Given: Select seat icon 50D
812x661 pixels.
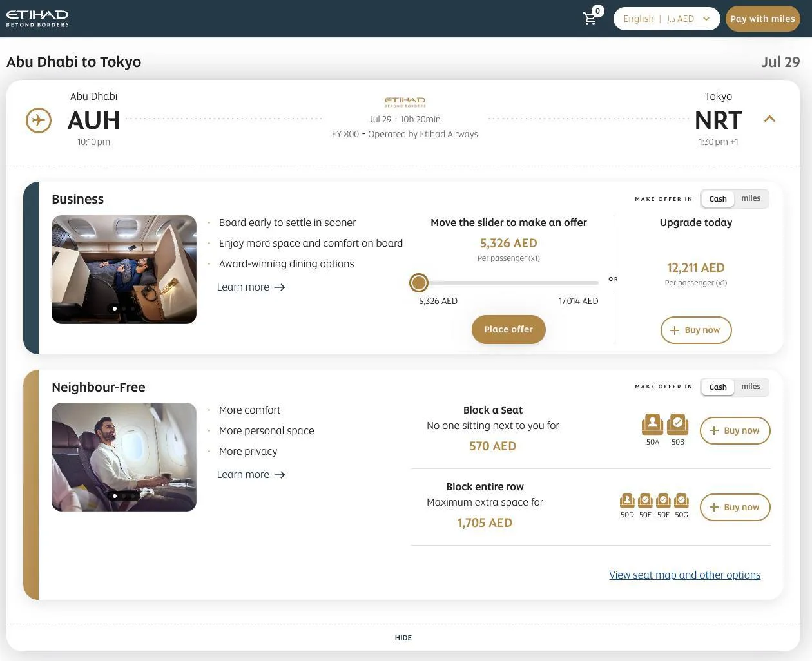Looking at the screenshot, I should pyautogui.click(x=627, y=501).
